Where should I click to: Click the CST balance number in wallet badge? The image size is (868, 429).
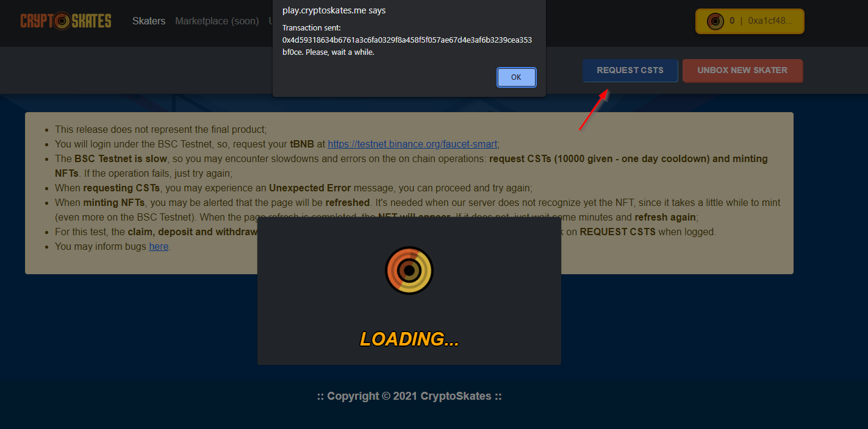[732, 21]
